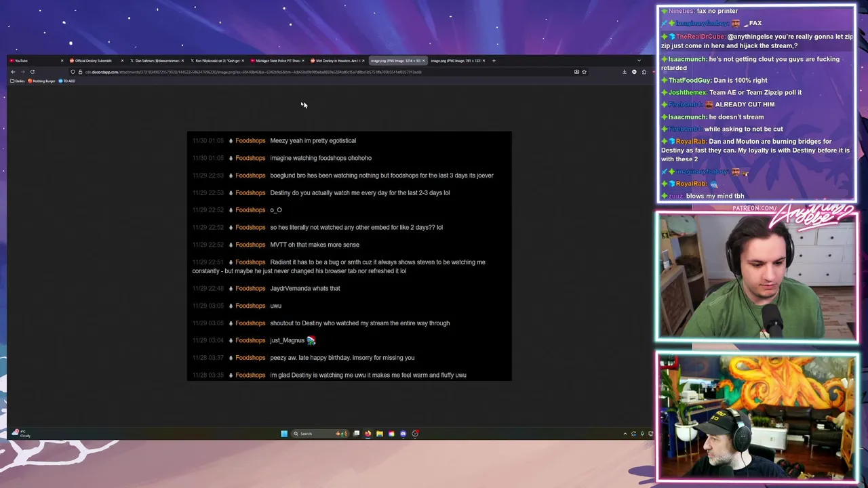Viewport: 868px width, 488px height.
Task: Go forward in browser history
Action: 22,72
